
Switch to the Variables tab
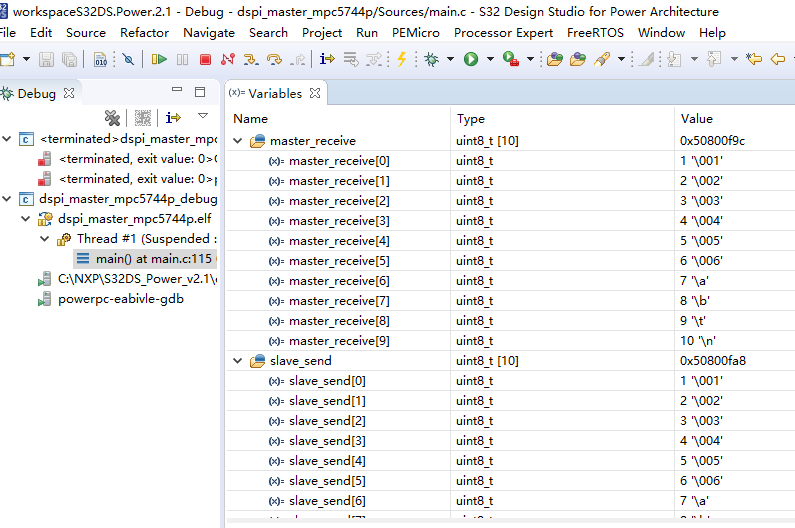[274, 93]
